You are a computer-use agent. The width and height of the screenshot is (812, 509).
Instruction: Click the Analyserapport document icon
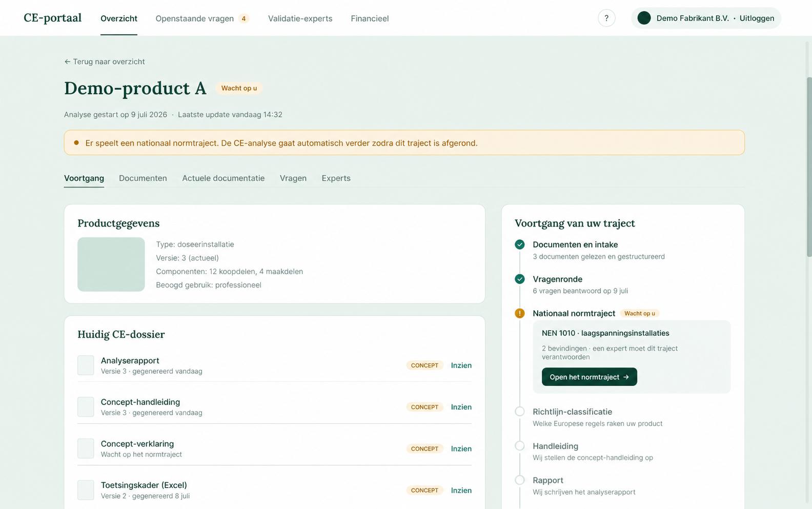click(86, 365)
